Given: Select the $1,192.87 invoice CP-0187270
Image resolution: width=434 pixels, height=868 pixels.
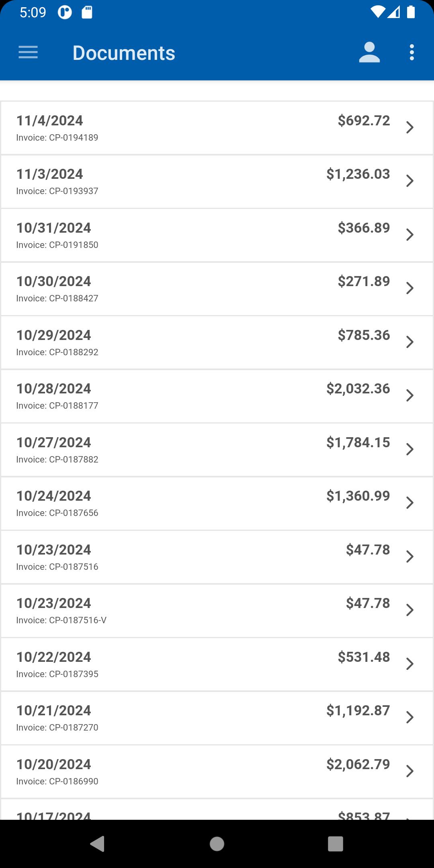Looking at the screenshot, I should click(217, 718).
